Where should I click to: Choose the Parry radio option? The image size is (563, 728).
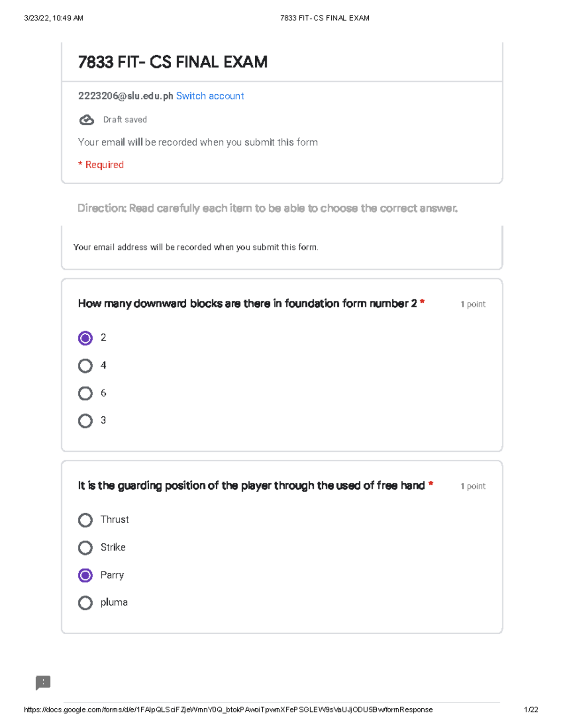click(x=85, y=575)
